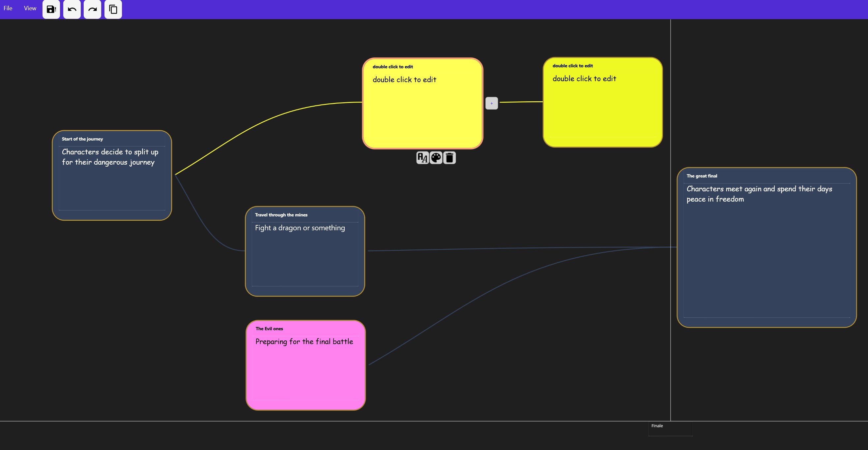
Task: Open the font style tool under the yellow card
Action: (422, 158)
